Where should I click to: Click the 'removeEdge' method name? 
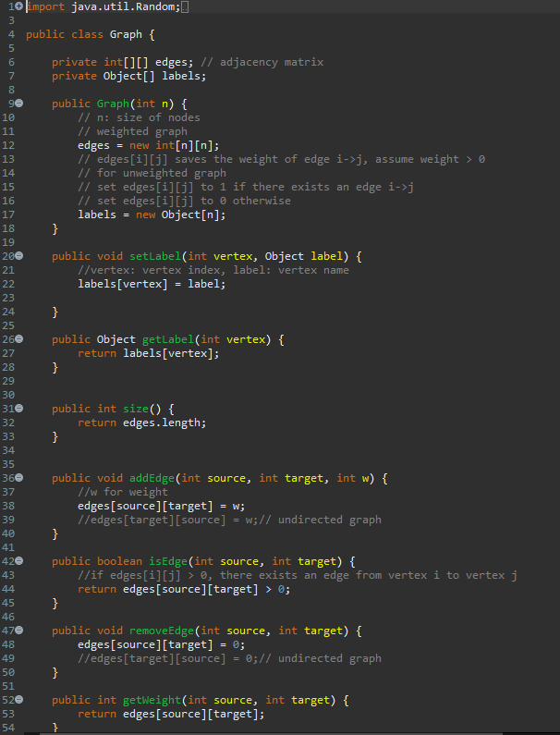click(x=161, y=631)
